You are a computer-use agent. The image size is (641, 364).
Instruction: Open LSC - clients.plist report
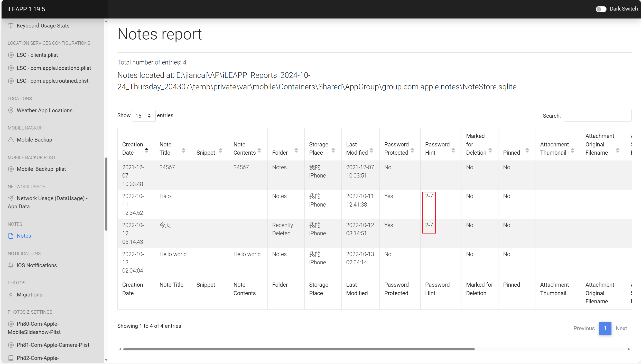[37, 55]
